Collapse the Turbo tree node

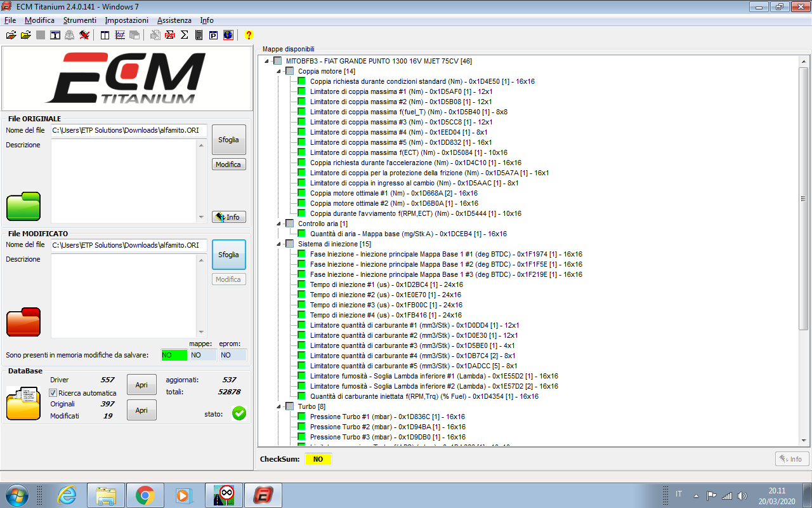pos(279,406)
